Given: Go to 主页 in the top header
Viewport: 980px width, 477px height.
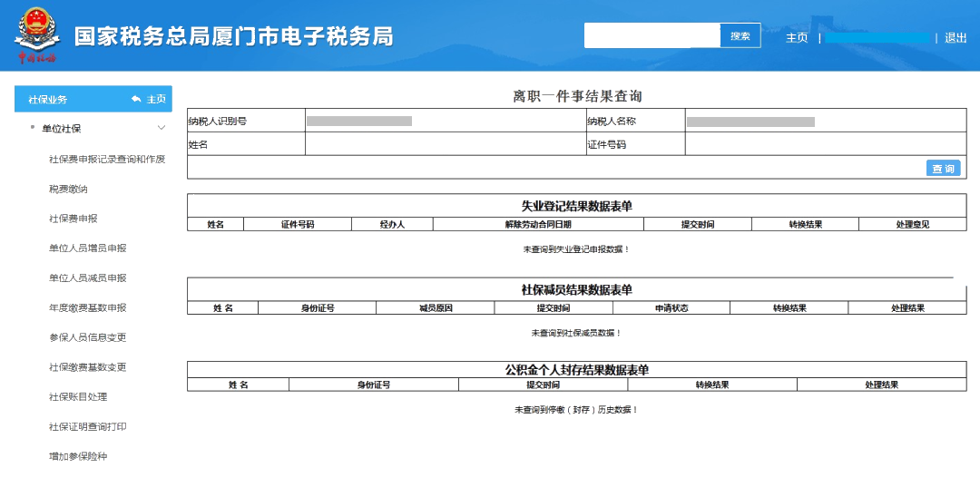Looking at the screenshot, I should pyautogui.click(x=797, y=38).
